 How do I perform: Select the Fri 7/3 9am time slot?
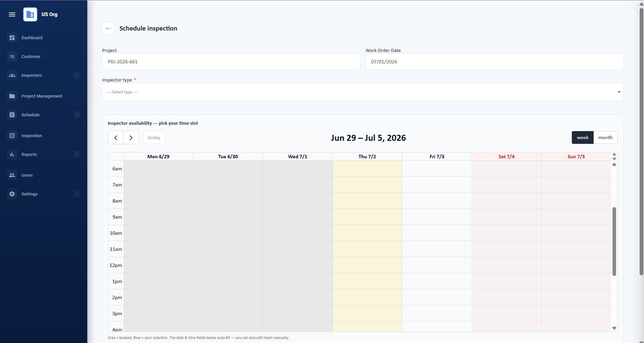click(437, 217)
